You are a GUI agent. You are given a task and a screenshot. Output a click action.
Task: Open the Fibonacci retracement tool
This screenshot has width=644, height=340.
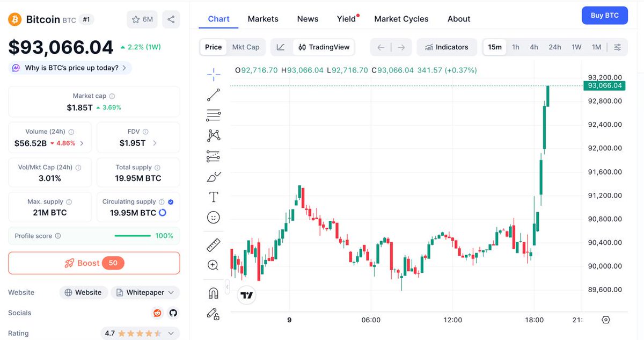[x=214, y=115]
